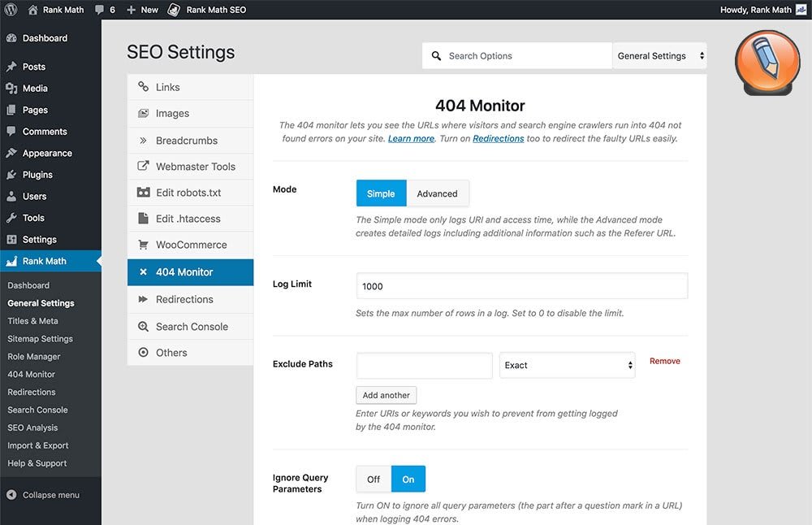Click the WordPress logo icon
The width and height of the screenshot is (812, 525).
(11, 9)
